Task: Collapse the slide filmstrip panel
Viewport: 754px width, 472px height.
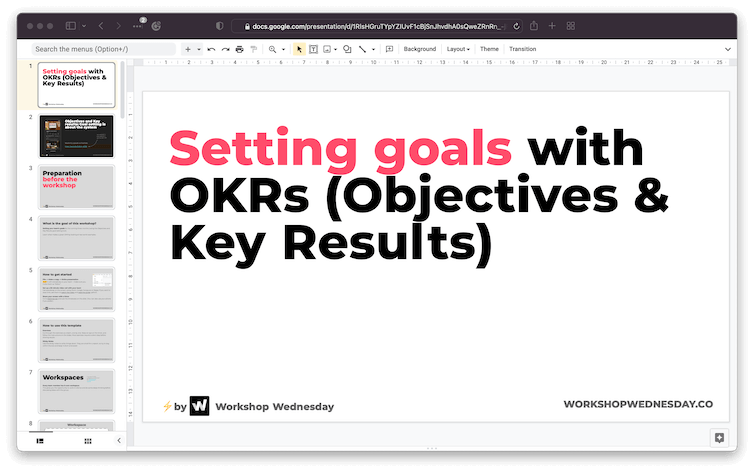Action: [x=119, y=440]
